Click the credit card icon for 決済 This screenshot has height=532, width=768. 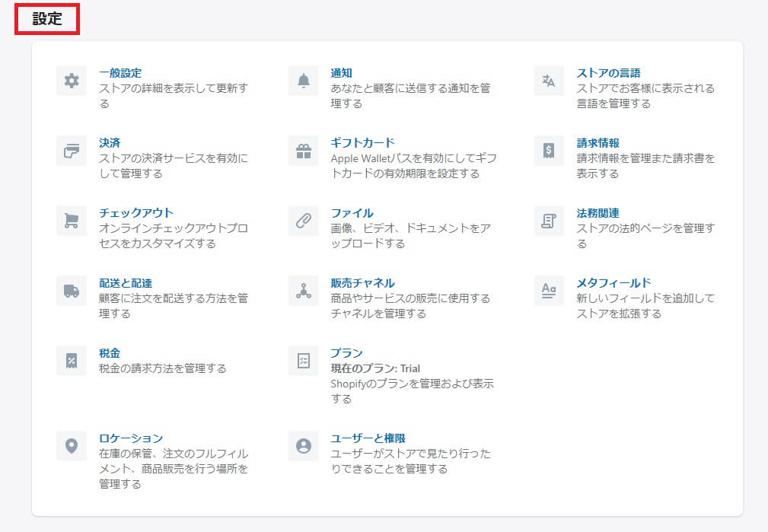pos(72,151)
